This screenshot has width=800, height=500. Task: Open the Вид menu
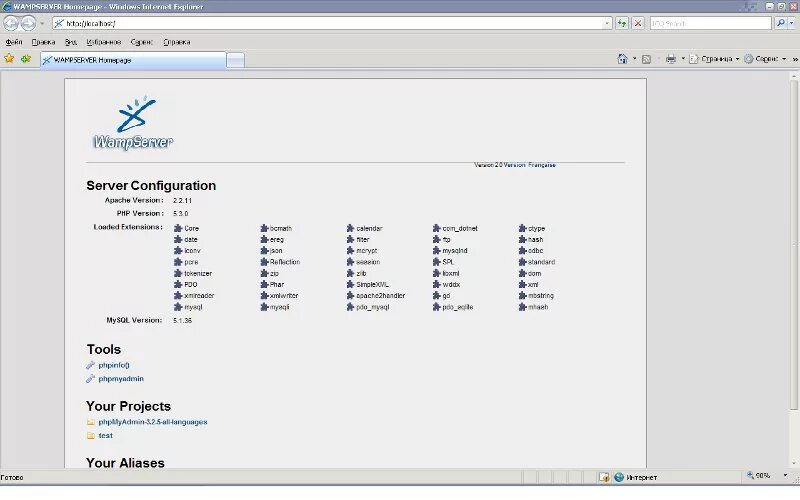point(71,42)
